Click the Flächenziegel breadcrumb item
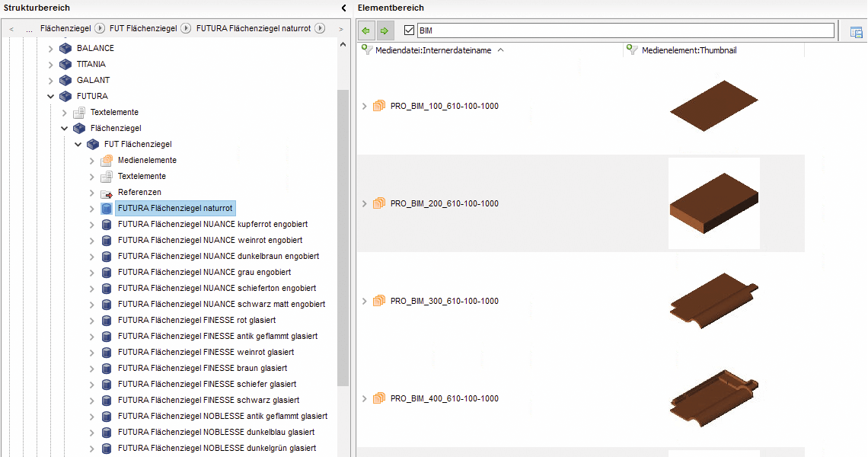The width and height of the screenshot is (868, 457). click(66, 28)
